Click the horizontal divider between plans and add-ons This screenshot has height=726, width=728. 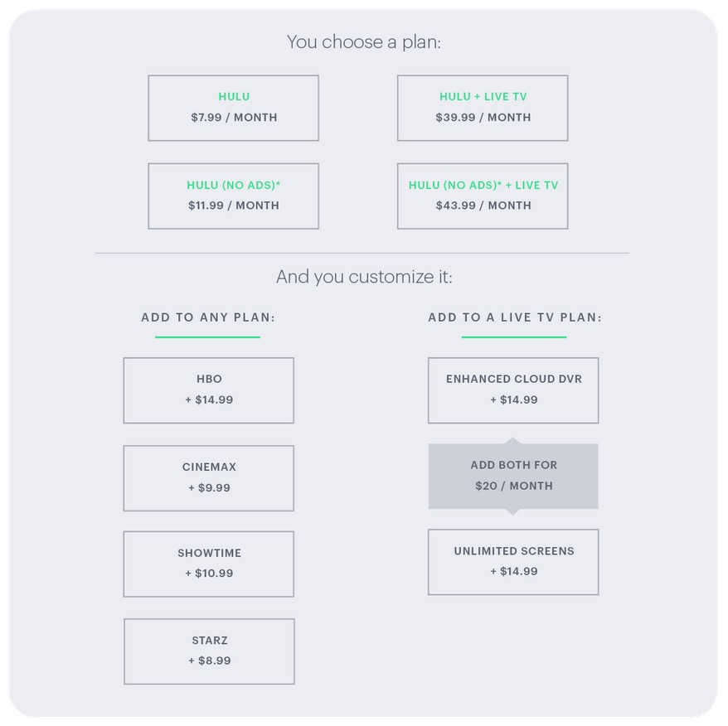362,253
